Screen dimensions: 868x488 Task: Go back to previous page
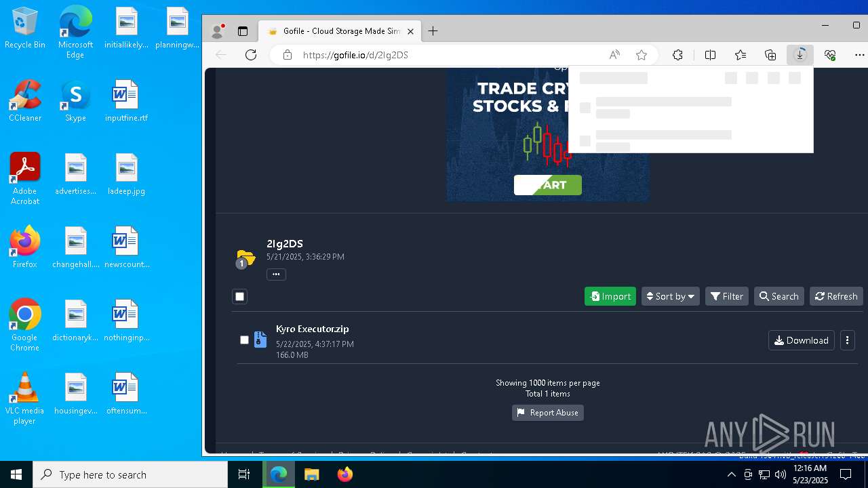221,55
